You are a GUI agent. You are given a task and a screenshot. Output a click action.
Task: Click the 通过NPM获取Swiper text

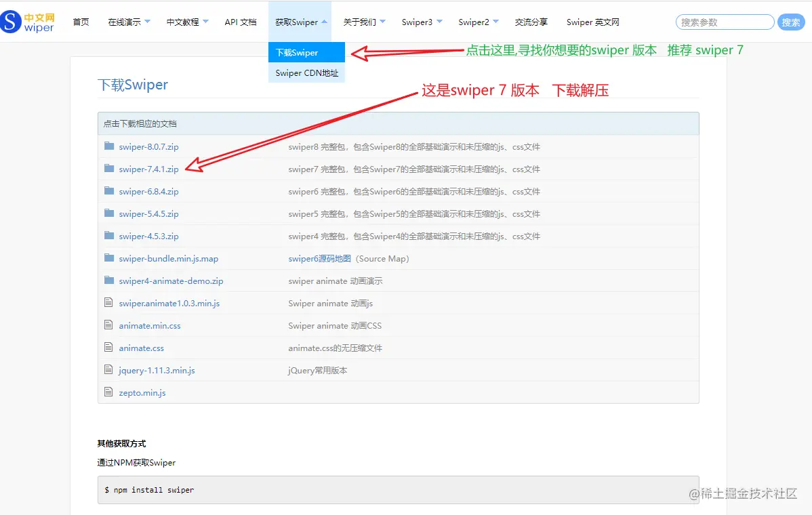pos(136,462)
